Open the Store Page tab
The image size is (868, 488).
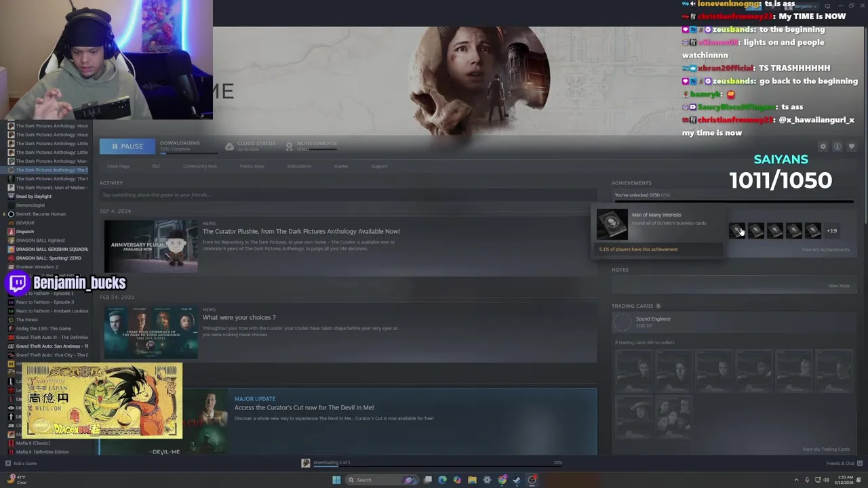[x=118, y=166]
